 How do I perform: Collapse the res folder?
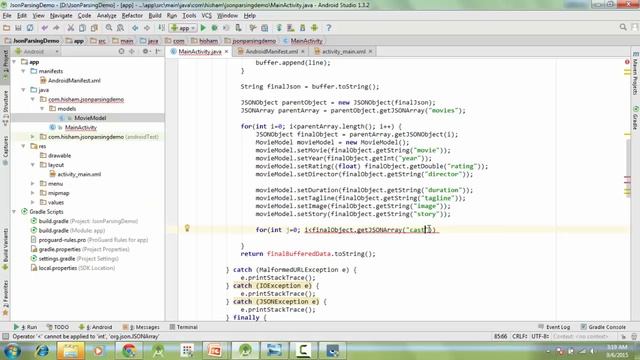24,146
